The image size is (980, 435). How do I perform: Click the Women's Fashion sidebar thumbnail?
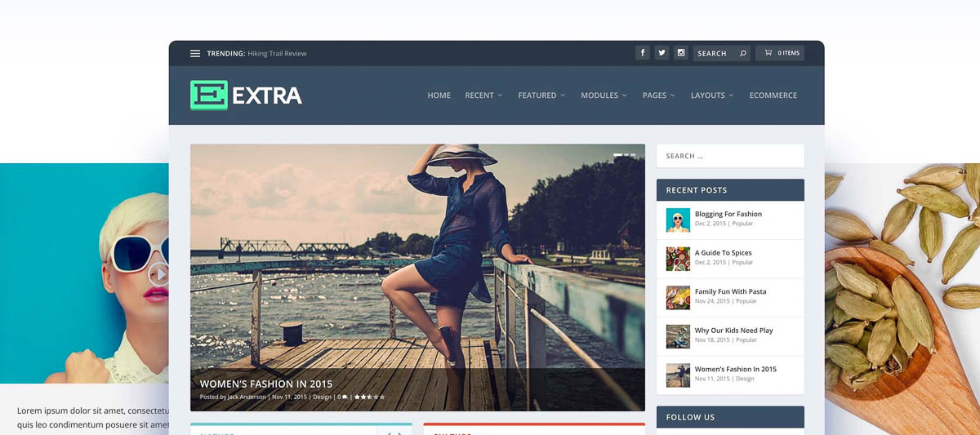pyautogui.click(x=678, y=375)
